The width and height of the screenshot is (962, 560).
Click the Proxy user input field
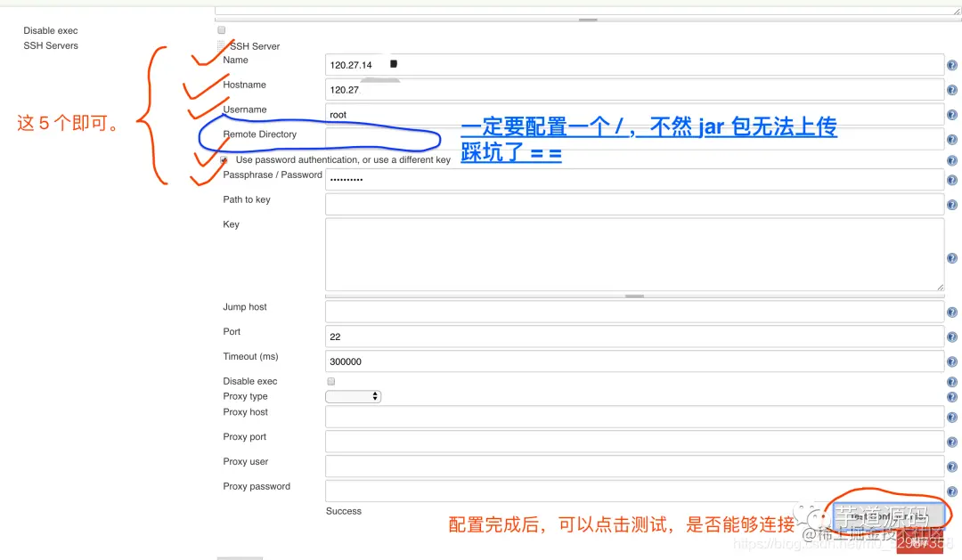click(x=634, y=467)
